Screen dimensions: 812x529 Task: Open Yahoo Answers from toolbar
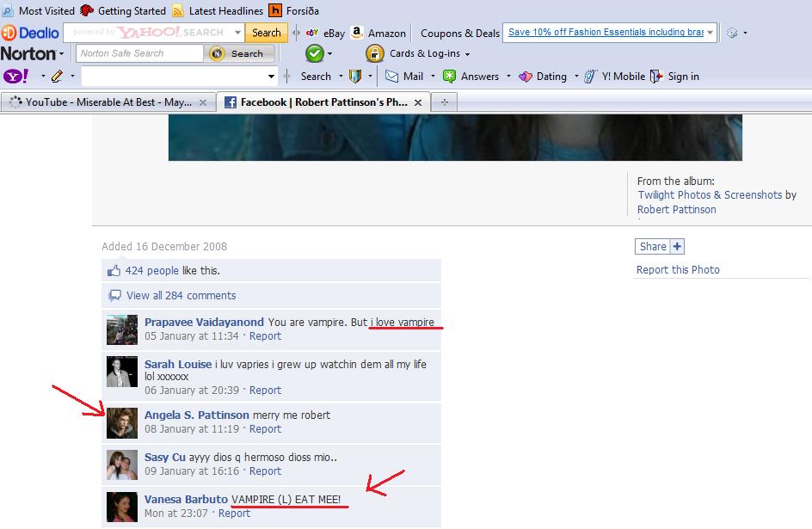(471, 77)
